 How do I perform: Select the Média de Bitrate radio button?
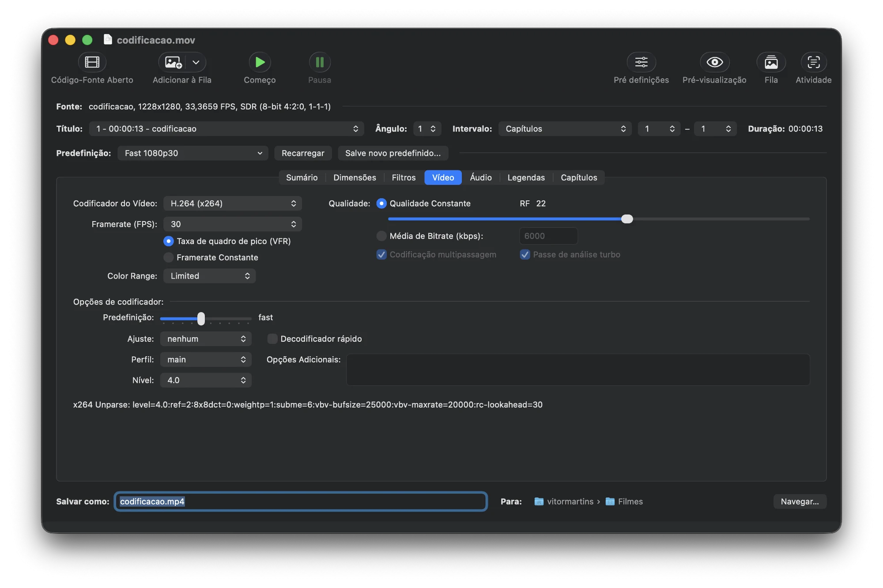[x=381, y=236]
